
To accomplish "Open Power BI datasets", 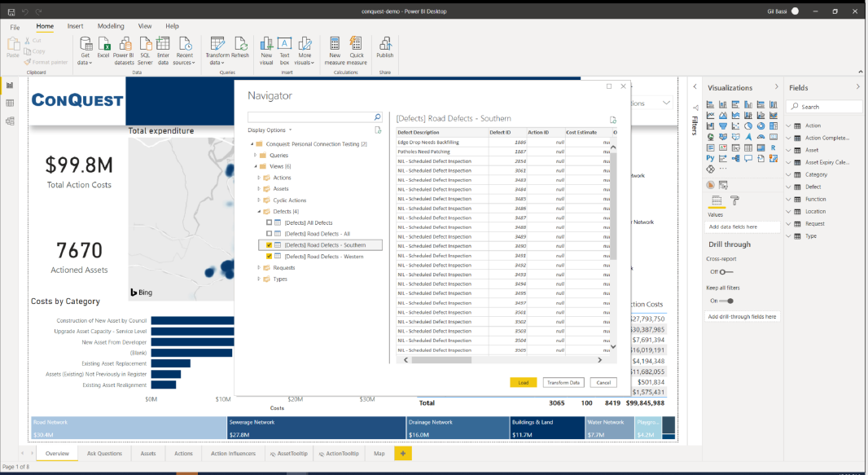I will (124, 51).
